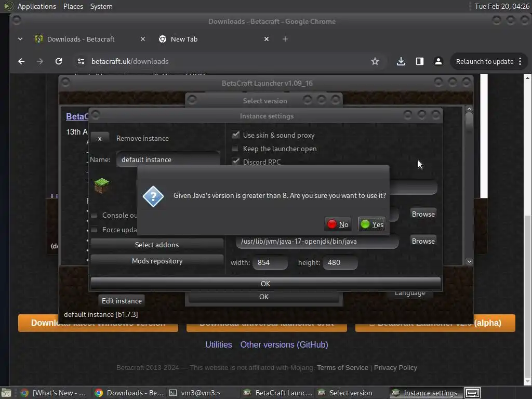532x399 pixels.
Task: Click launcher changelog scroll down arrow
Action: pos(469,261)
